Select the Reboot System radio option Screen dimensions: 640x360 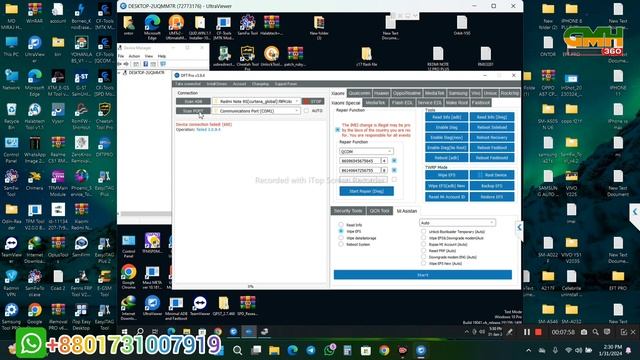341,244
